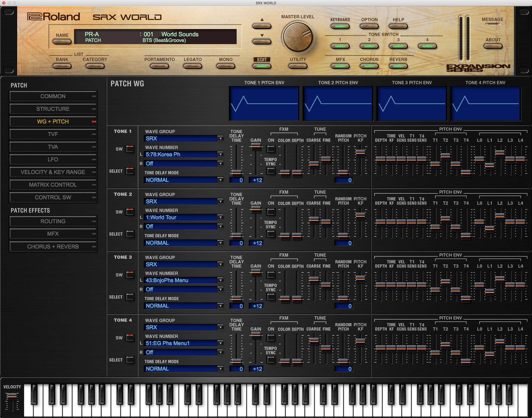Switch to the TVF patch section
The width and height of the screenshot is (532, 418).
(53, 134)
